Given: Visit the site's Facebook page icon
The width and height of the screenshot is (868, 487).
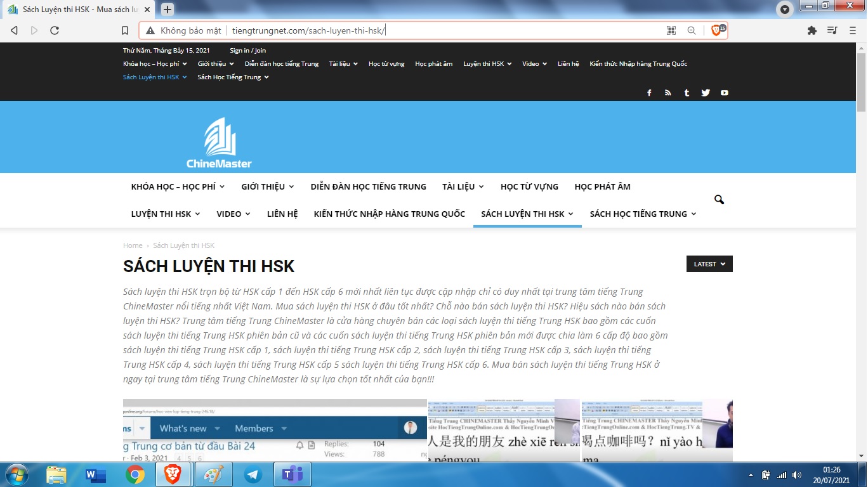Looking at the screenshot, I should [649, 93].
